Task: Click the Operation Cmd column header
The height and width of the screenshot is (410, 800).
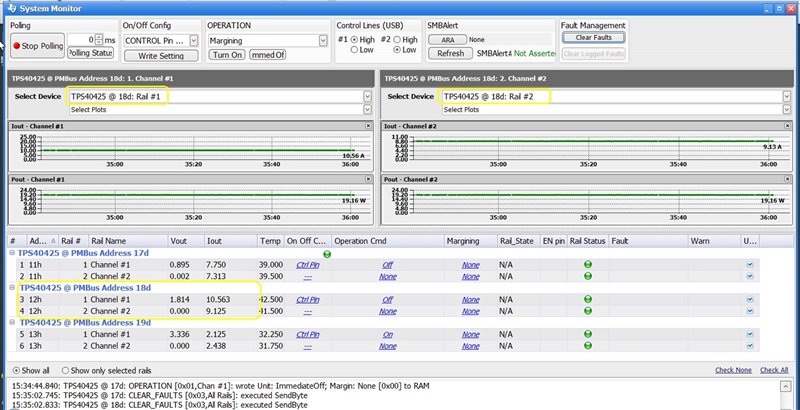Action: (x=388, y=241)
